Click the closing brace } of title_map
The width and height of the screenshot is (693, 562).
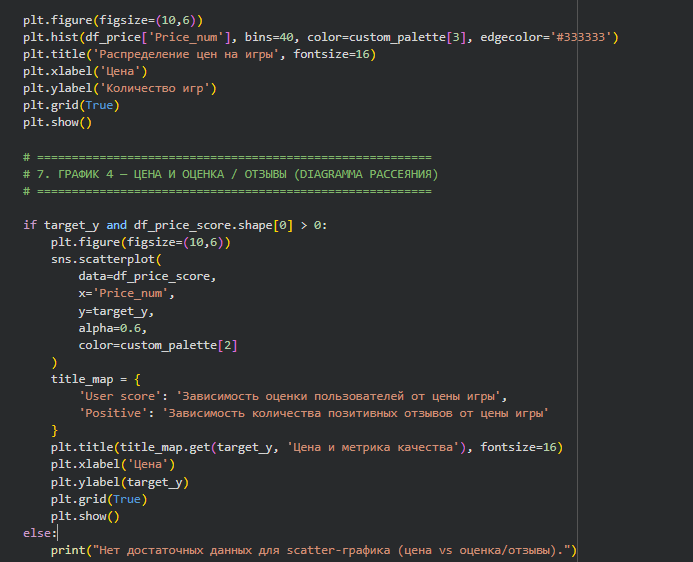click(x=54, y=430)
